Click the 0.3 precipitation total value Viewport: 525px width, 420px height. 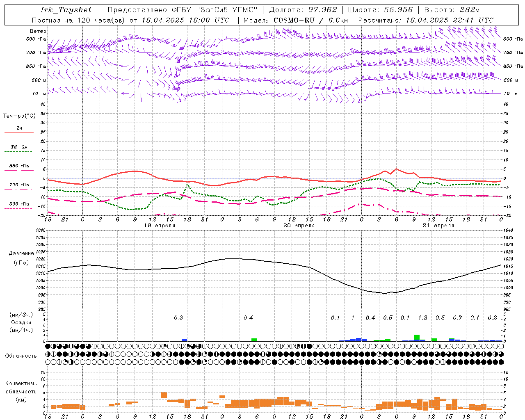[x=178, y=318]
